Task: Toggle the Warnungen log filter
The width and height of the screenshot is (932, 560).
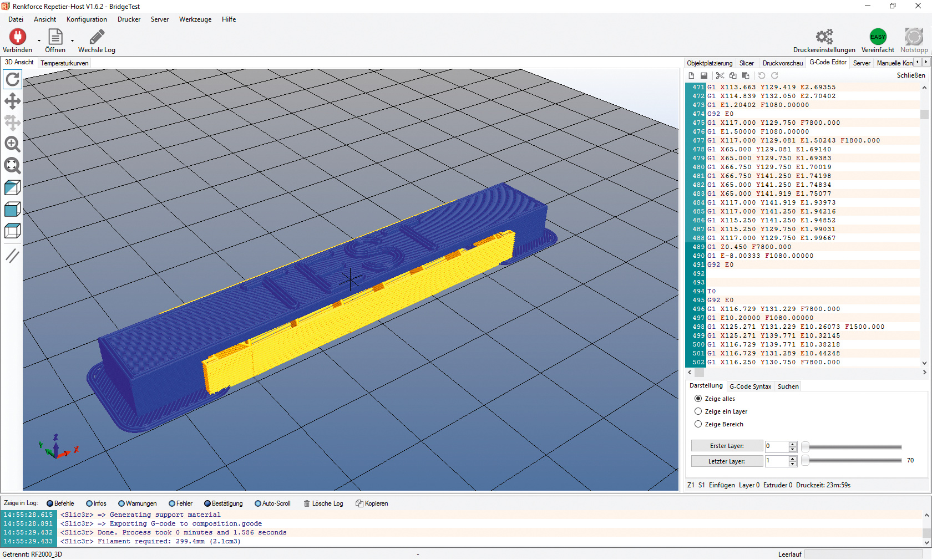Action: pos(121,503)
